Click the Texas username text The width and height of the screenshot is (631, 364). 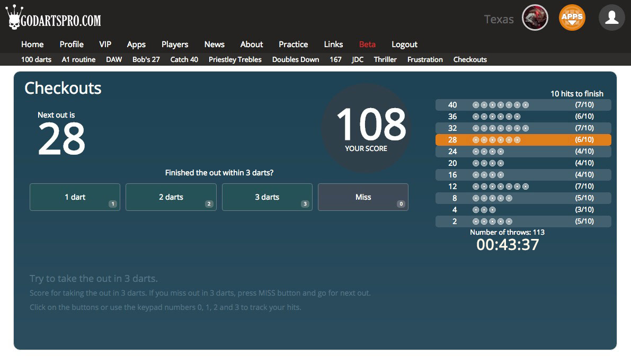(x=499, y=20)
